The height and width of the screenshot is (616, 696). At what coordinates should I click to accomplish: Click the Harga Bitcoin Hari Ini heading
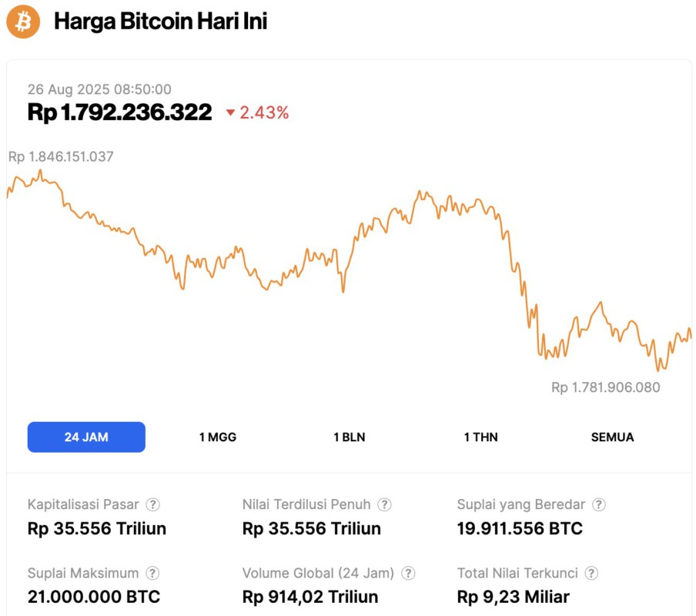pos(161,22)
